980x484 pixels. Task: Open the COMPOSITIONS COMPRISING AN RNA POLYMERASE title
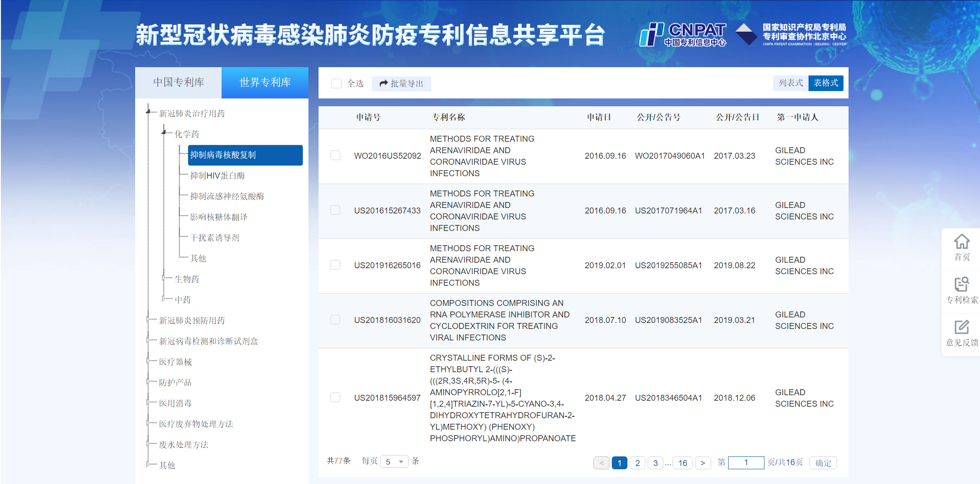pyautogui.click(x=500, y=320)
